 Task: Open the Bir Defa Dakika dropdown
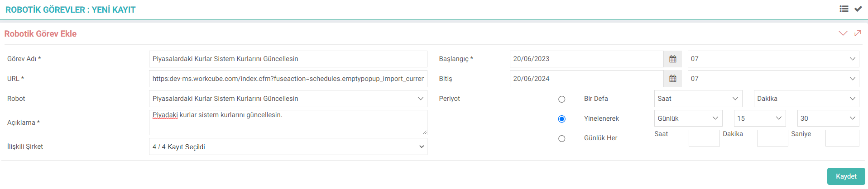tap(806, 99)
